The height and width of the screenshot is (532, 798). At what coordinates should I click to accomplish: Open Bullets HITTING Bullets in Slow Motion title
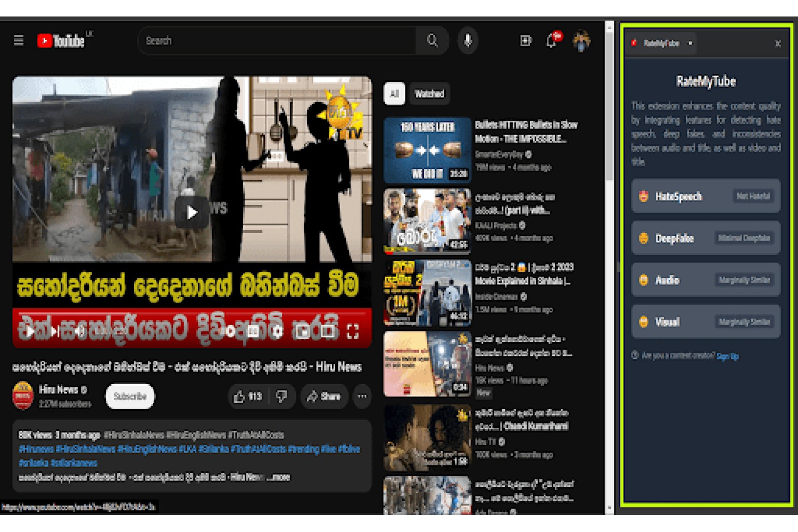click(526, 131)
